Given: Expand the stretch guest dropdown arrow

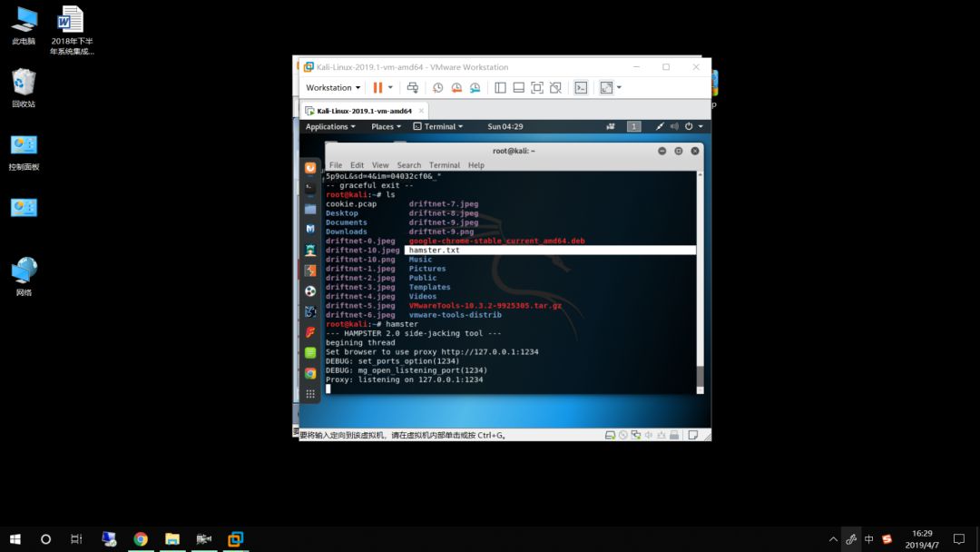Looking at the screenshot, I should pyautogui.click(x=619, y=87).
